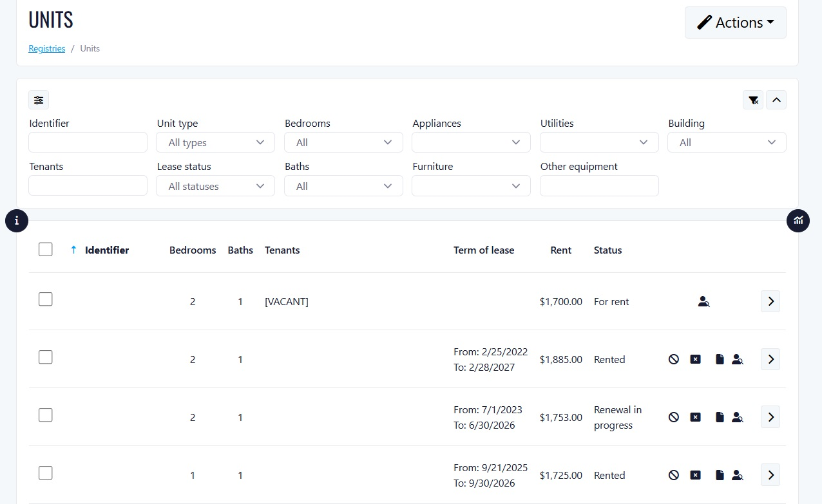The image size is (822, 504).
Task: Open the Furniture filter dropdown
Action: (471, 186)
